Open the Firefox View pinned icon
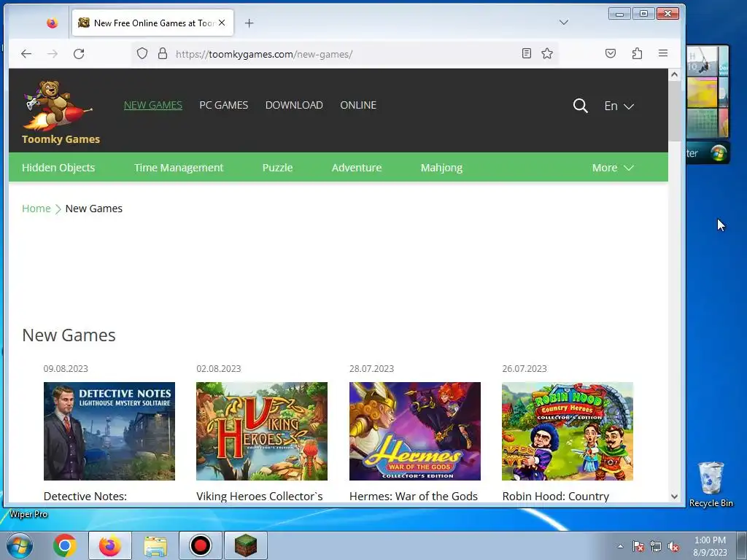 (x=53, y=23)
